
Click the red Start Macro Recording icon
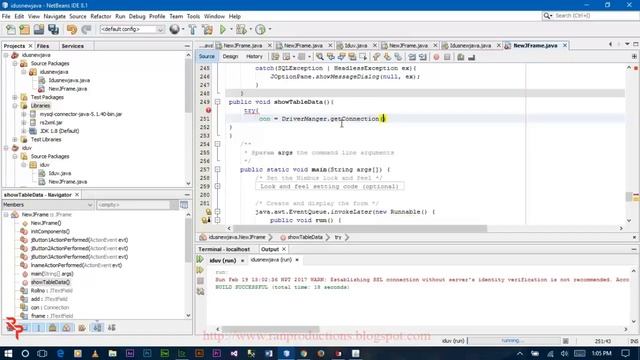point(436,57)
